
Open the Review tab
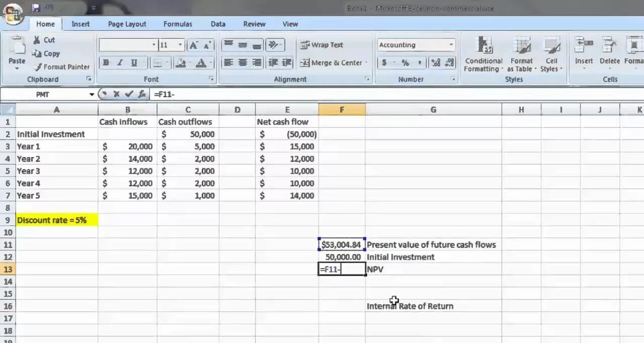click(x=254, y=24)
